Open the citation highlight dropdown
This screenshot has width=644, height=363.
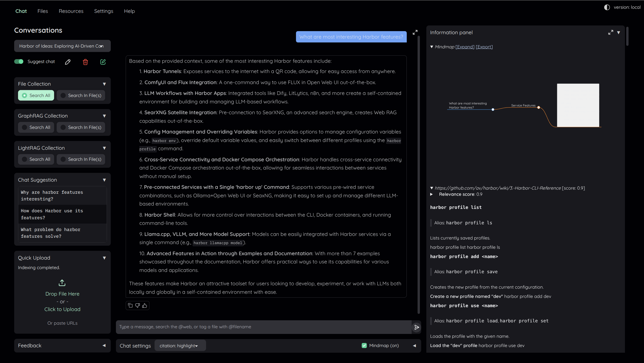180,346
